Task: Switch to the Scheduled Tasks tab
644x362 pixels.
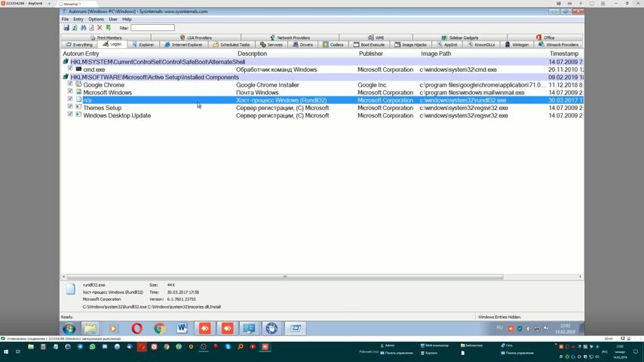Action: pyautogui.click(x=231, y=44)
